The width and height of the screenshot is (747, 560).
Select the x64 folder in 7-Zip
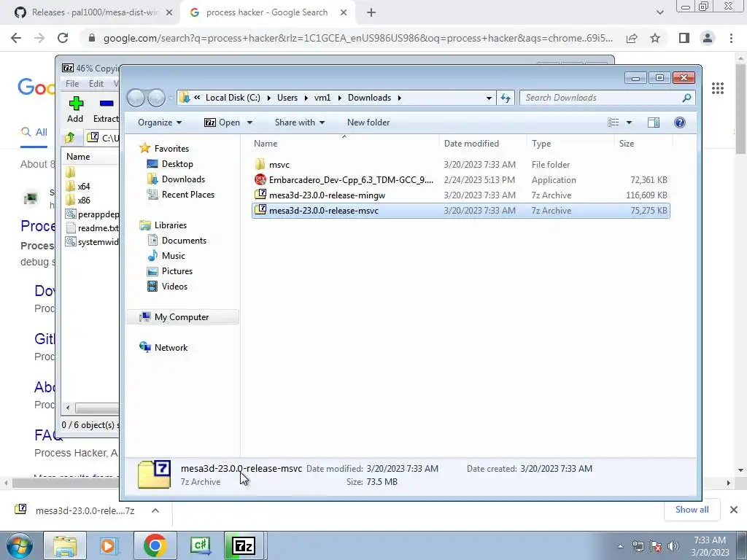84,186
